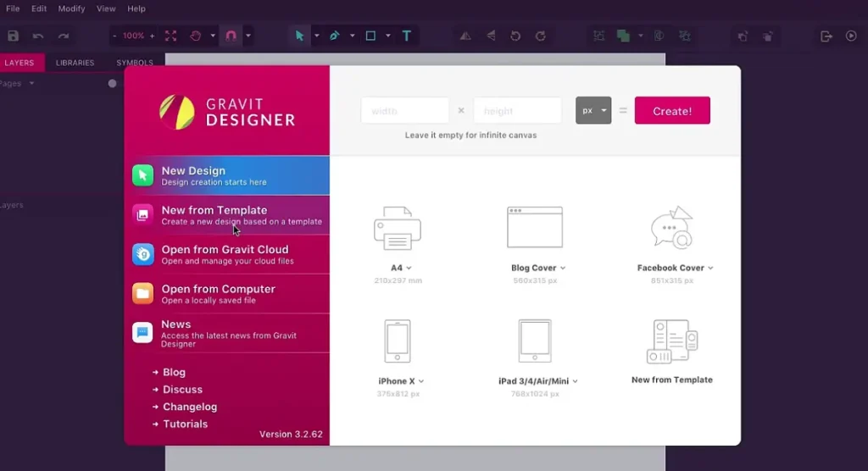Open the Pan tool dropdown arrow

(213, 36)
